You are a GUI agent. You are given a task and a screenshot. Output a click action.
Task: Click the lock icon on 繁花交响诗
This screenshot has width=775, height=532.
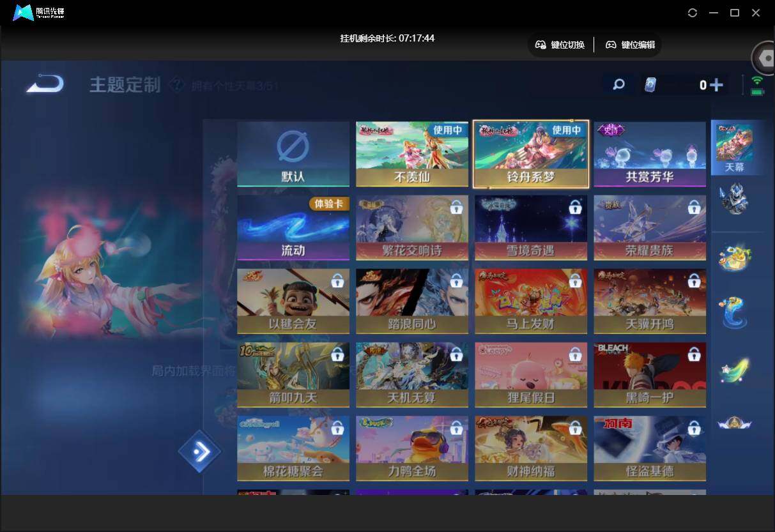tap(456, 207)
